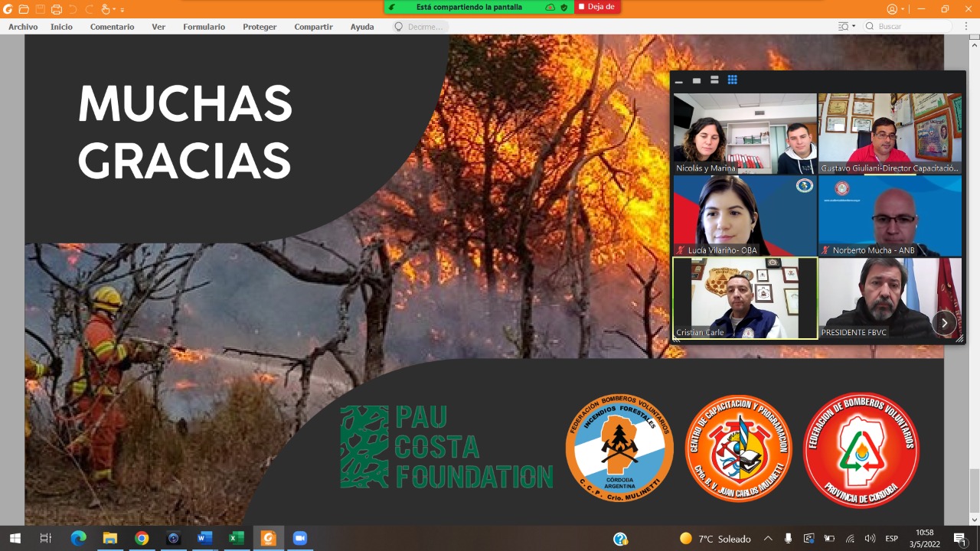The image size is (980, 551).
Task: Select Zoom gallery grid view
Action: click(x=732, y=80)
